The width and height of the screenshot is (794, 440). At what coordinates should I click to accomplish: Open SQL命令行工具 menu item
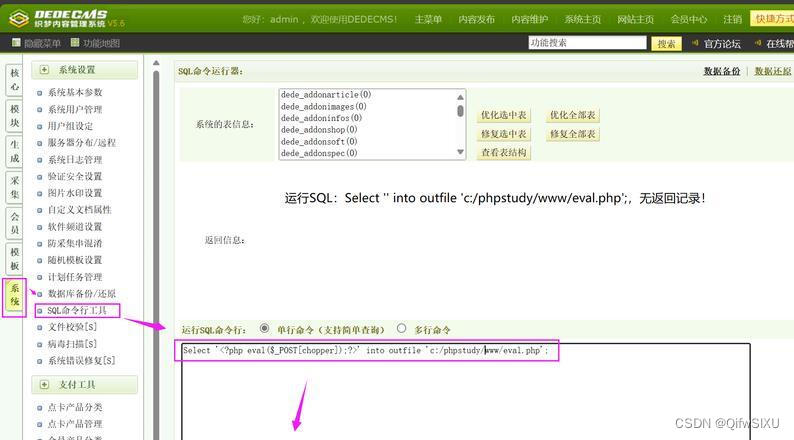[77, 310]
